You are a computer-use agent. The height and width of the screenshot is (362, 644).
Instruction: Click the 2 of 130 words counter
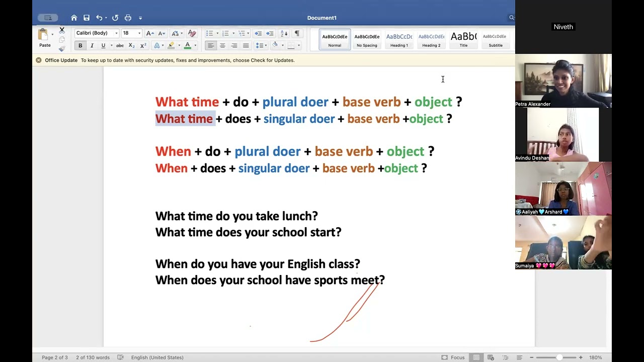(93, 357)
